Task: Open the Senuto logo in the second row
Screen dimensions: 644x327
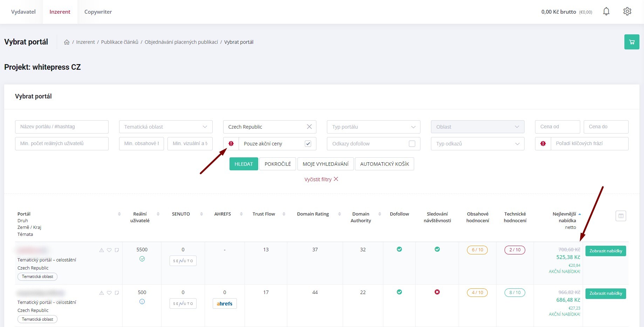Action: pos(183,304)
